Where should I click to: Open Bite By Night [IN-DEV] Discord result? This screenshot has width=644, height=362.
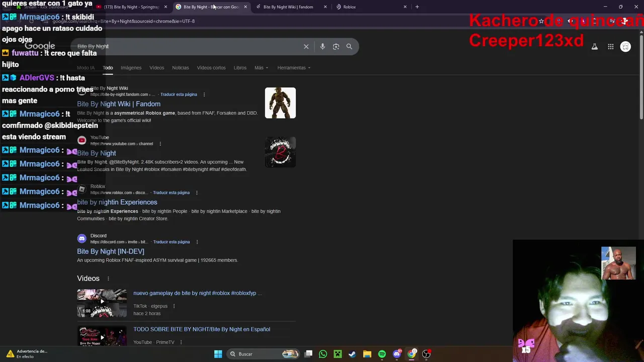point(111,251)
